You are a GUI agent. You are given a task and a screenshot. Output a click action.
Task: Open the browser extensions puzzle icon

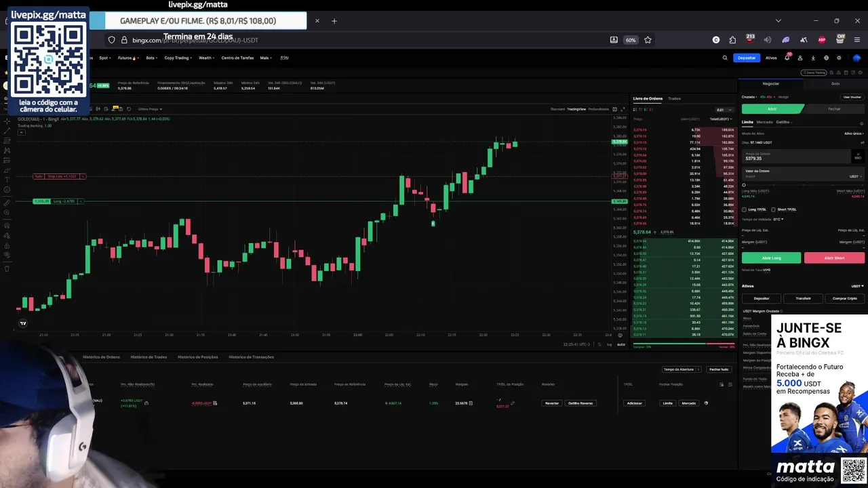(x=732, y=40)
